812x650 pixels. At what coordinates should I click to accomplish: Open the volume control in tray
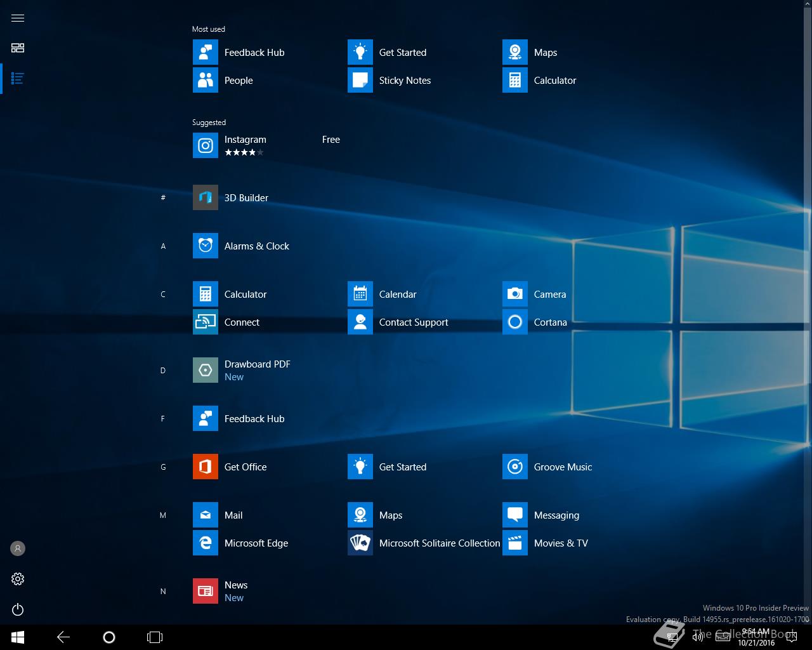[x=698, y=637]
